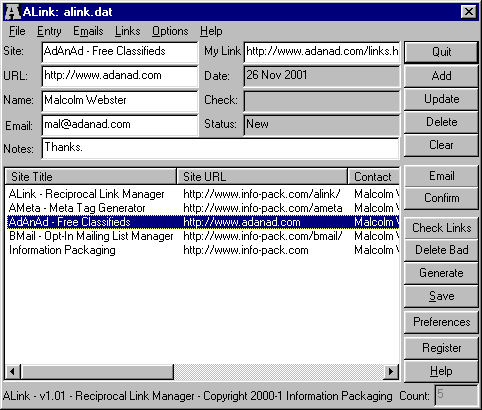The image size is (482, 410).
Task: Open the Options menu
Action: (x=170, y=31)
